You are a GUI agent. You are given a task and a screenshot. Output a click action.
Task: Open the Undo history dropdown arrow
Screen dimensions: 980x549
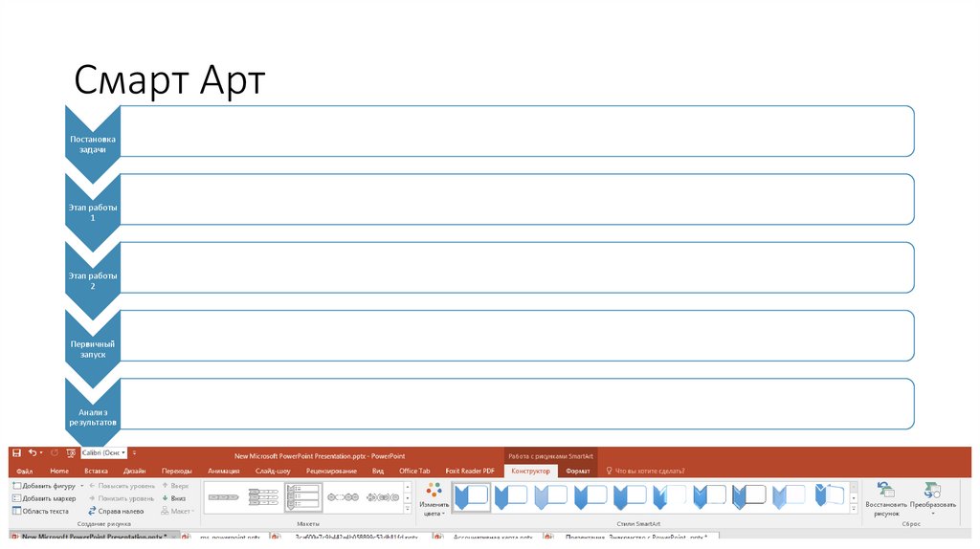[41, 452]
